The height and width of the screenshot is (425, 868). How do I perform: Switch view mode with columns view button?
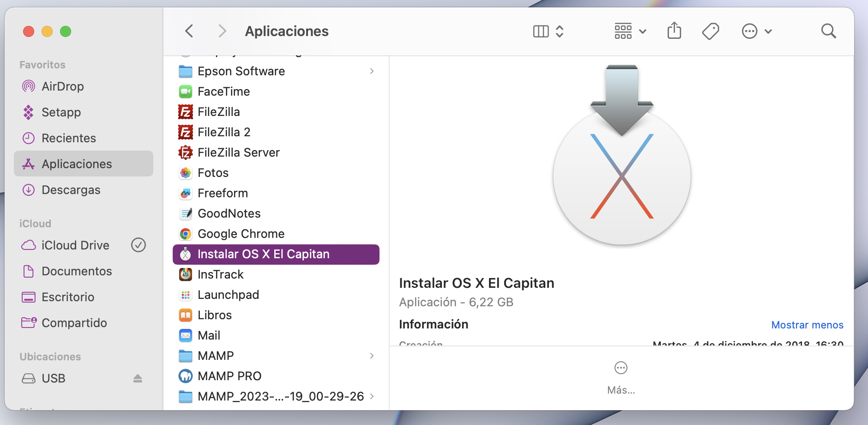pos(541,31)
